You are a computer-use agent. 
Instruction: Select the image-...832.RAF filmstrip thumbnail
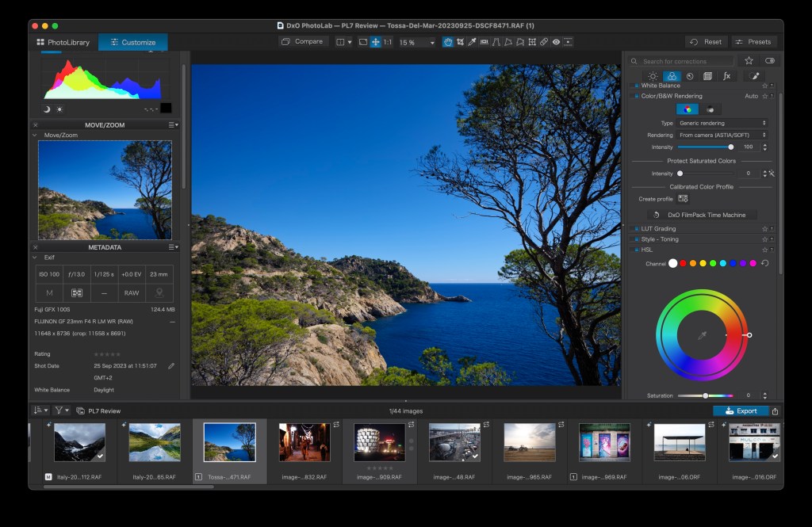[304, 444]
